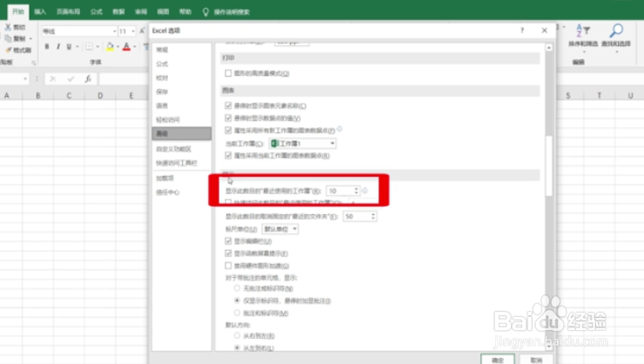Expand the fill color dropdown arrow
644x364 pixels.
[117, 47]
